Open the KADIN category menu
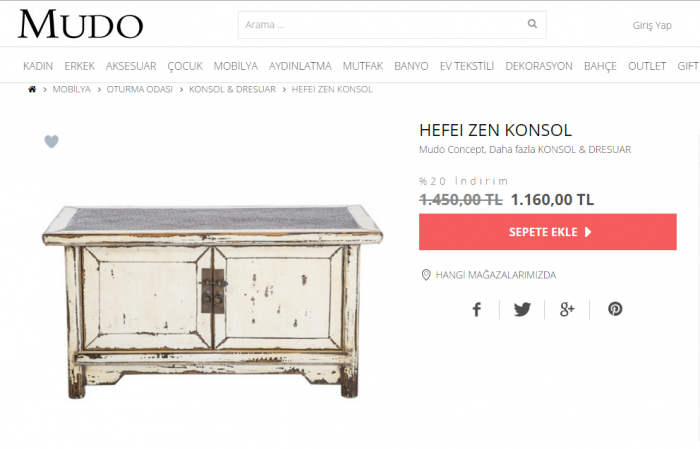Screen dimensions: 700x449 click(x=38, y=66)
